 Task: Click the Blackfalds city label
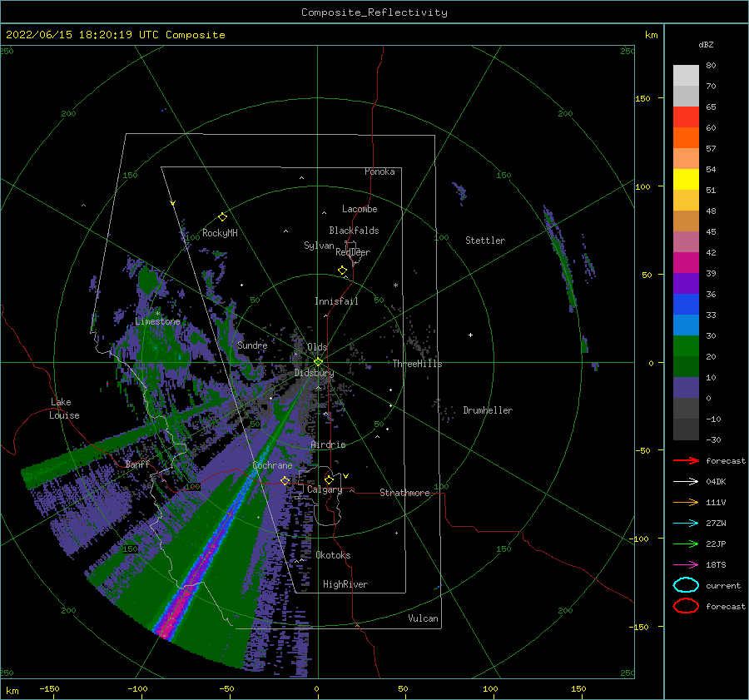[354, 231]
